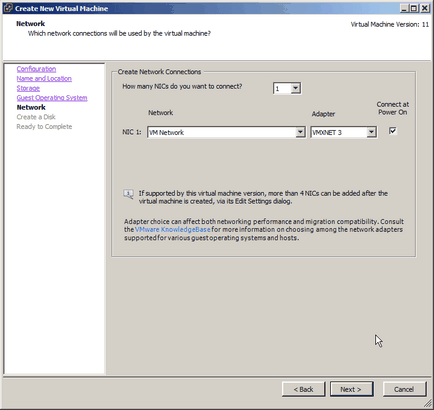Click the Virtual Machine Version: 11 text
This screenshot has width=434, height=410.
390,24
